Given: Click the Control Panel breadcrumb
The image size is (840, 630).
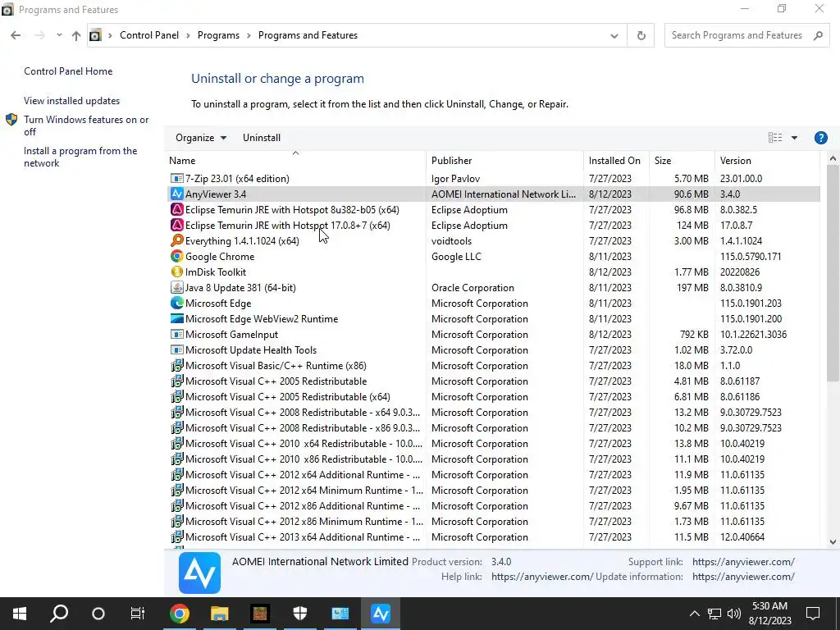Looking at the screenshot, I should tap(149, 35).
